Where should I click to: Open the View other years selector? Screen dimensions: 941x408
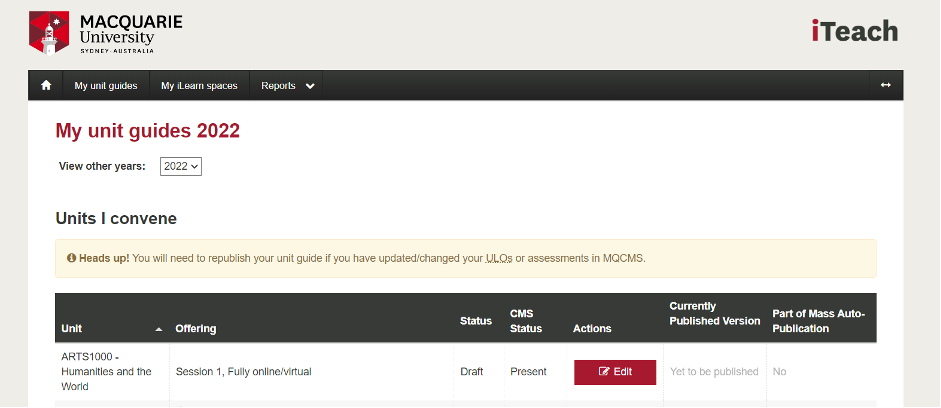click(x=181, y=166)
